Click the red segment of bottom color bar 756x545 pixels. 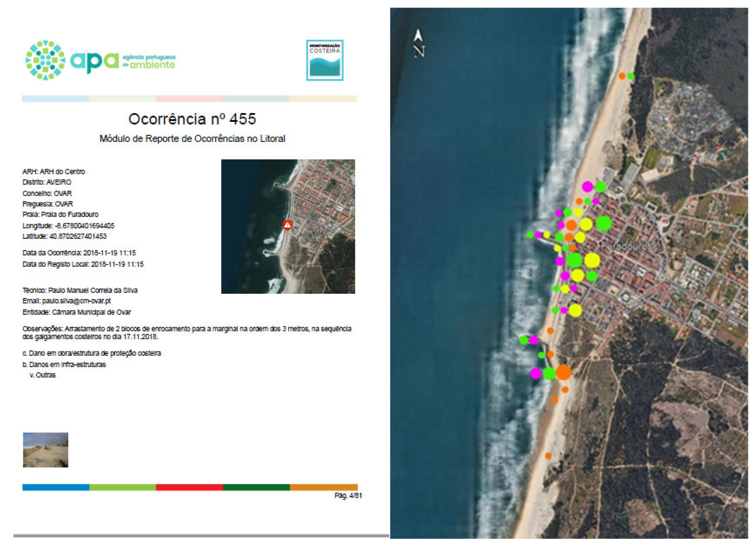(x=189, y=487)
